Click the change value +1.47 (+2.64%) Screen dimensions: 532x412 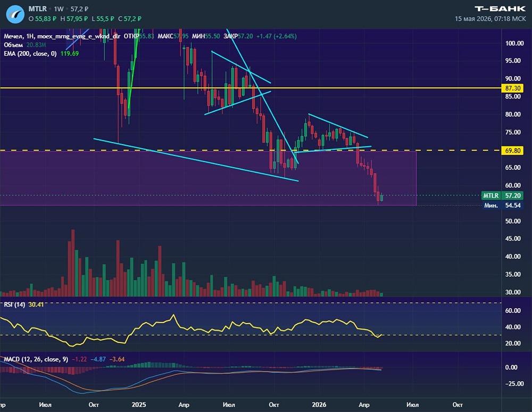point(276,36)
